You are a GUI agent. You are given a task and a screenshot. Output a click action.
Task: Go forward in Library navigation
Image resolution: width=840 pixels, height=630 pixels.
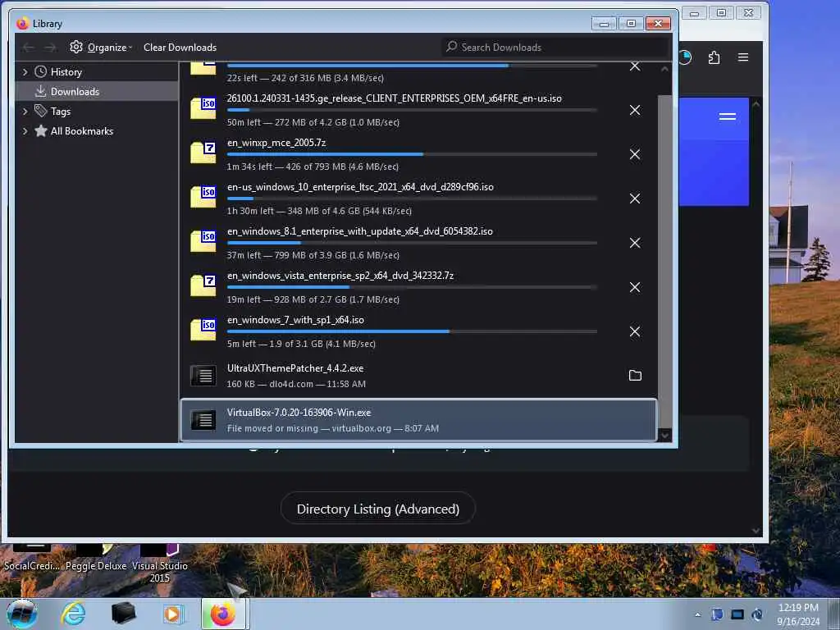50,48
